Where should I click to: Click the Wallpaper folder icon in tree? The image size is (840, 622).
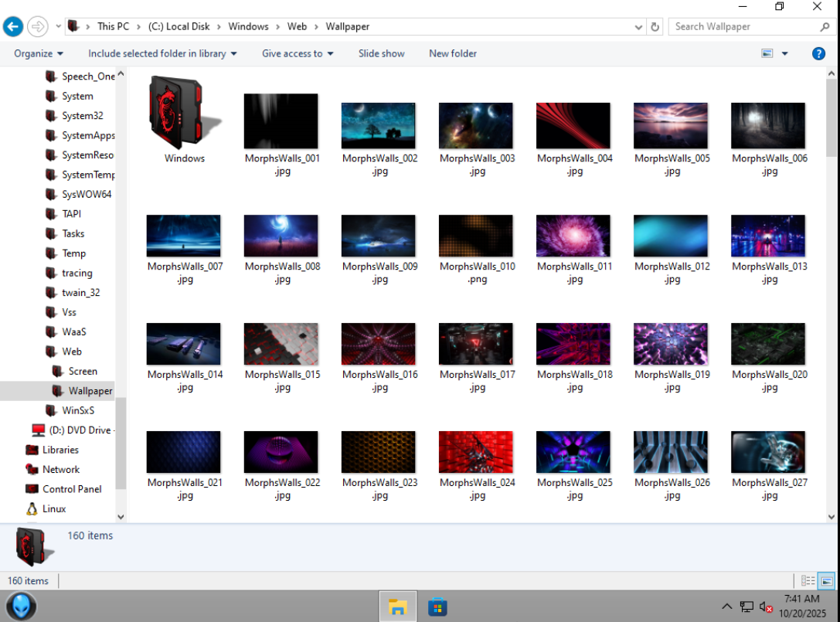click(57, 391)
